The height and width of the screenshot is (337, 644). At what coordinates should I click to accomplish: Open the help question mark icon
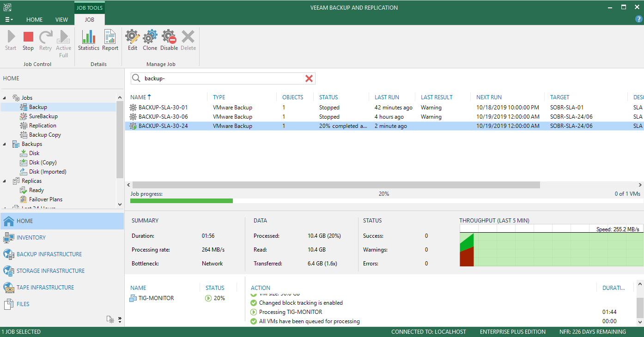(x=639, y=19)
